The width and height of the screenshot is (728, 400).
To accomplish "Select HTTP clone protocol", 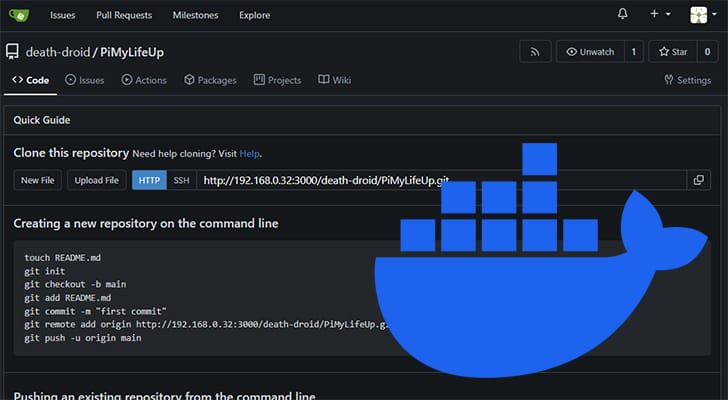I will pyautogui.click(x=149, y=180).
